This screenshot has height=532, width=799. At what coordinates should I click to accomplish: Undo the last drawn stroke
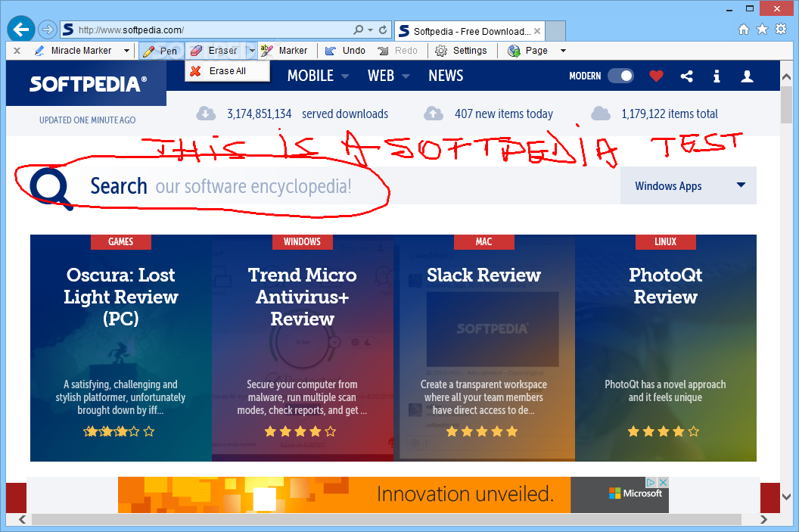(x=346, y=51)
